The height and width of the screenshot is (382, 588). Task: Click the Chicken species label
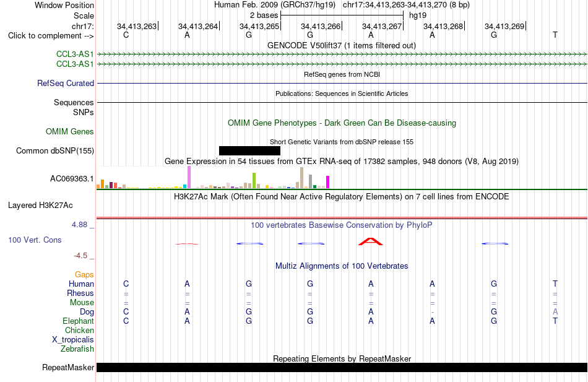coord(79,330)
